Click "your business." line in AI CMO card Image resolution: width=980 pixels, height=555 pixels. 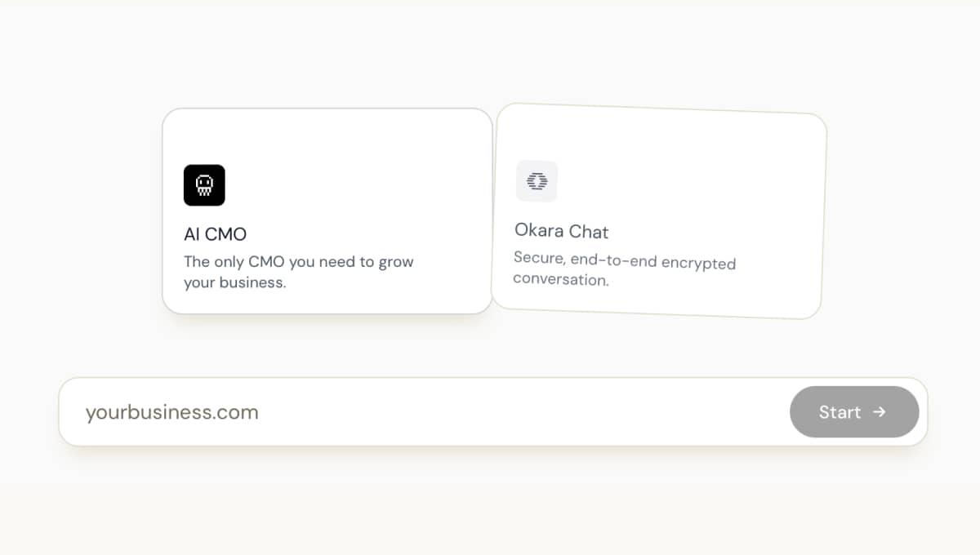tap(234, 283)
